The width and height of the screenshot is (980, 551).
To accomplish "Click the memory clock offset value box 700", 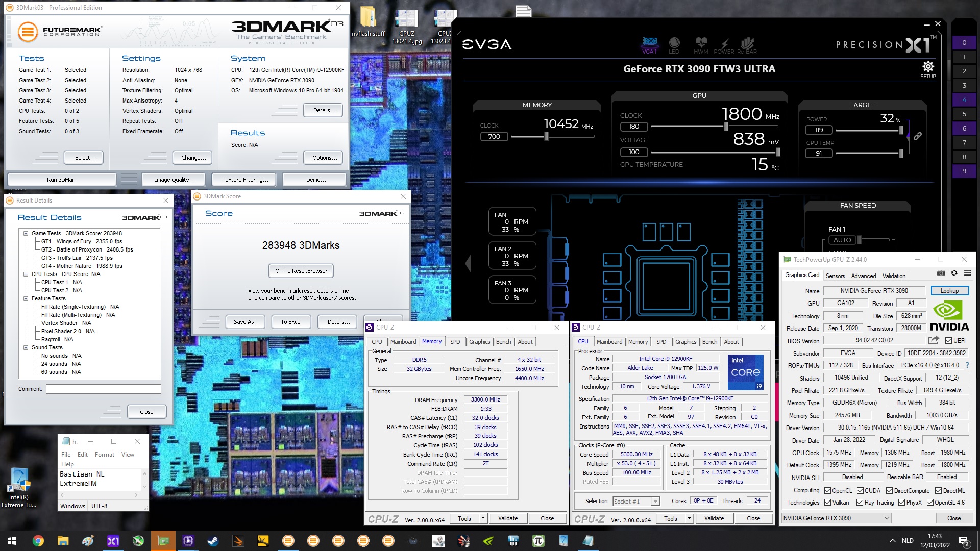I will click(494, 137).
